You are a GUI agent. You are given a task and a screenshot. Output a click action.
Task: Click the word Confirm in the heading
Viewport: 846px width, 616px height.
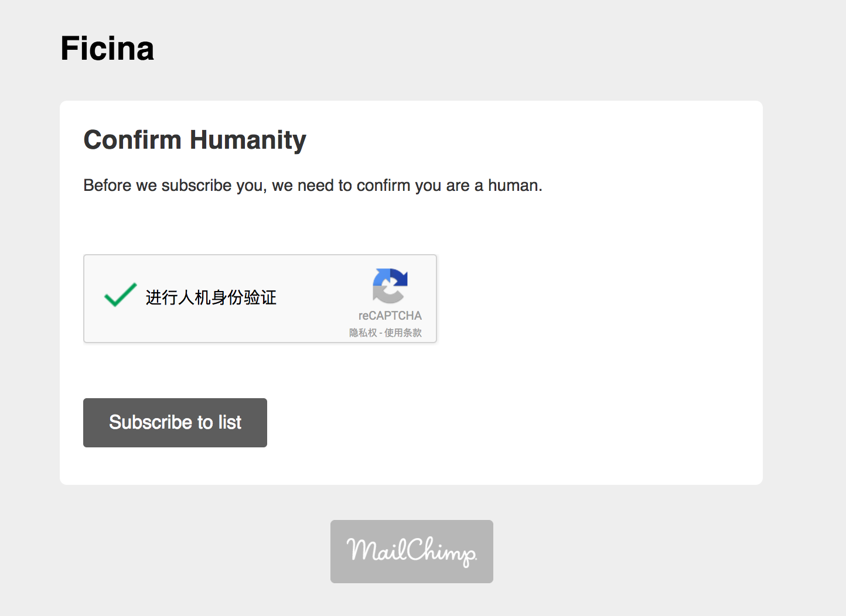133,140
